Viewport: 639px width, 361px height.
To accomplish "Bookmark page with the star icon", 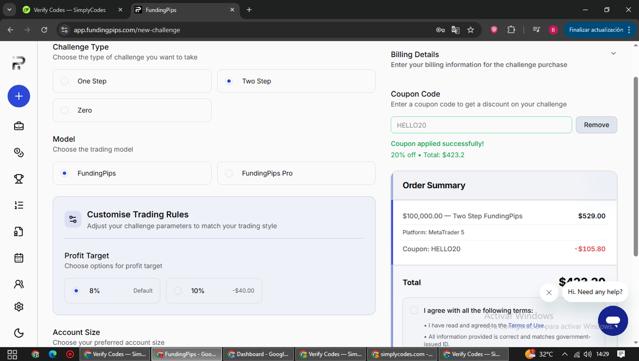I will [471, 30].
